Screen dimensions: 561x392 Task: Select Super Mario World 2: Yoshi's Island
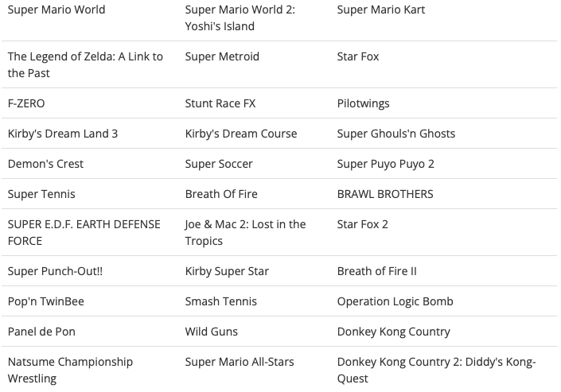click(x=240, y=17)
